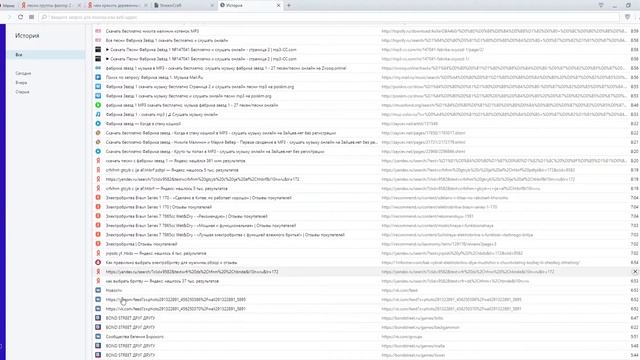This screenshot has height=360, width=640.
Task: Click URL bondstreet.ru/games/mafia in address column
Action: pyautogui.click(x=413, y=346)
